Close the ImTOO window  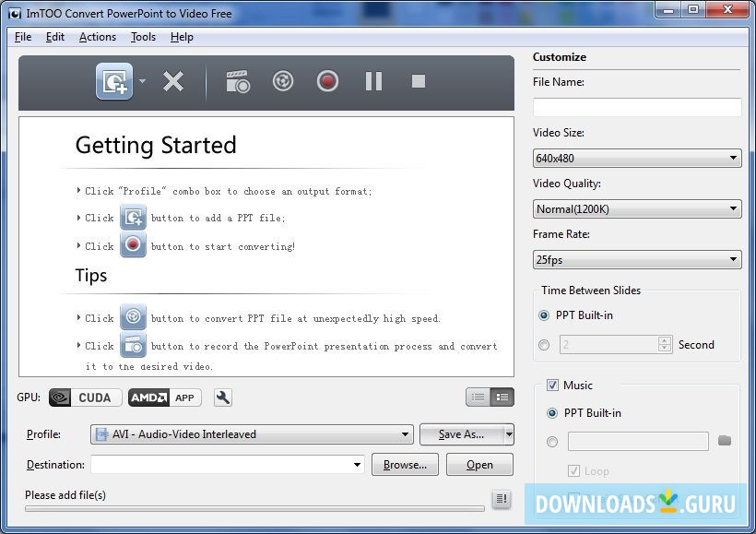728,9
